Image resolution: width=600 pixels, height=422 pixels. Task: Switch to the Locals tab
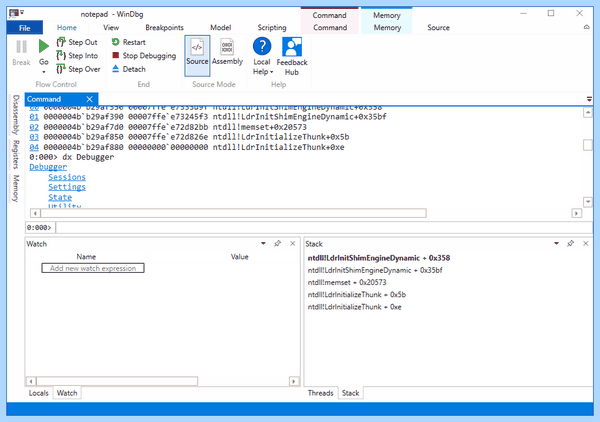click(x=39, y=393)
